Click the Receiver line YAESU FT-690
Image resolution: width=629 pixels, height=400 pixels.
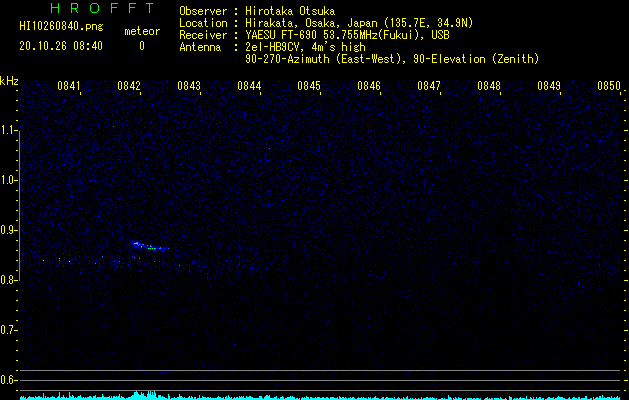click(314, 35)
